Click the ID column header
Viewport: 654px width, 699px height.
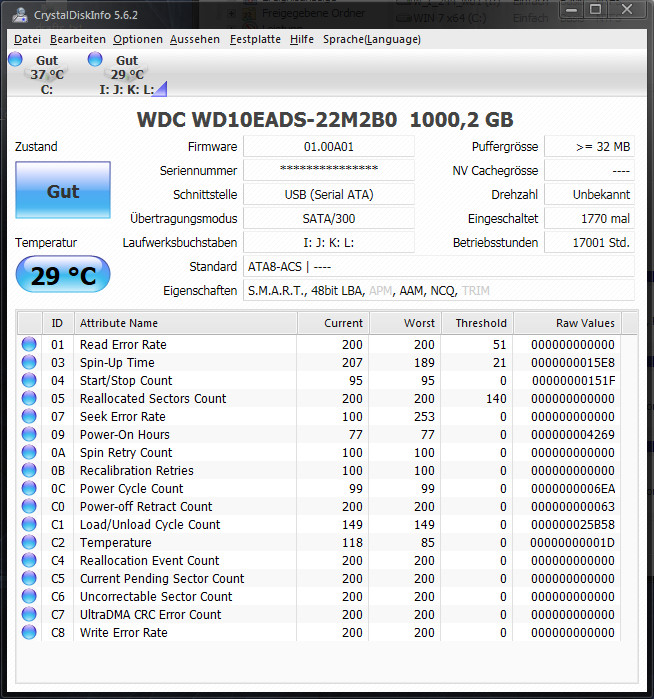coord(58,323)
